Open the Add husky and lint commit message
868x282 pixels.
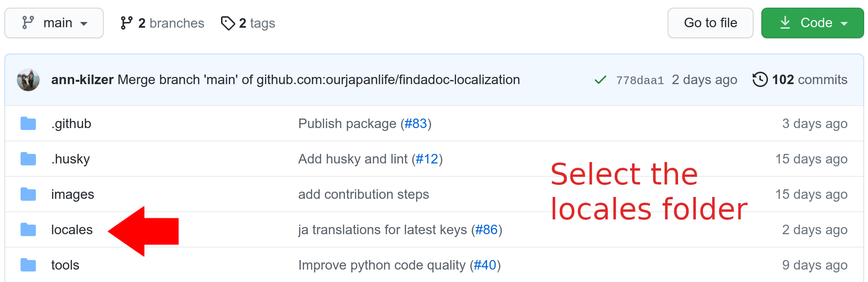353,159
